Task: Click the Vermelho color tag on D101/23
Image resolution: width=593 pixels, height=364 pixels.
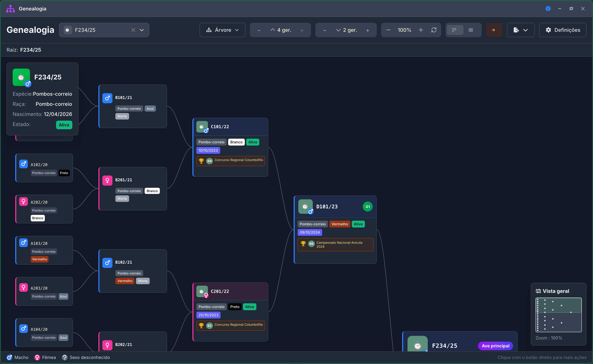Action: click(x=340, y=224)
